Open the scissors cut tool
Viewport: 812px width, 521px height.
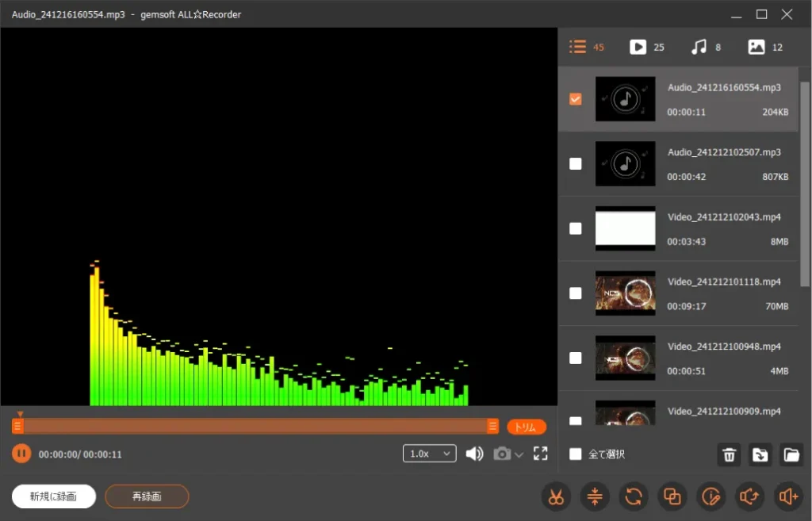555,497
